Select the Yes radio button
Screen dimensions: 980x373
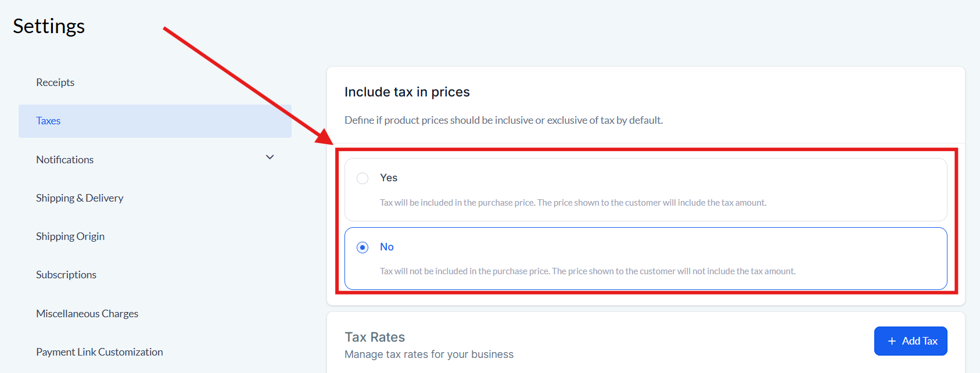click(362, 178)
